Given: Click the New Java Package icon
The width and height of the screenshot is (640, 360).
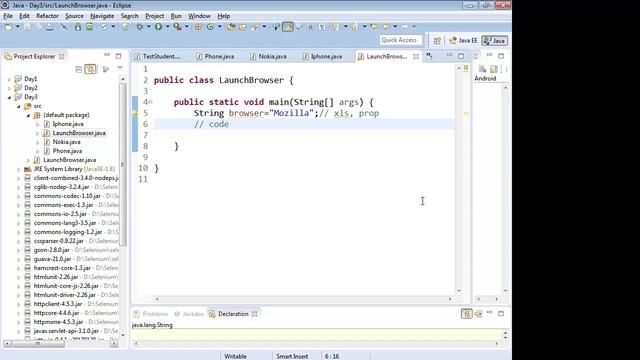Looking at the screenshot, I should [198, 27].
